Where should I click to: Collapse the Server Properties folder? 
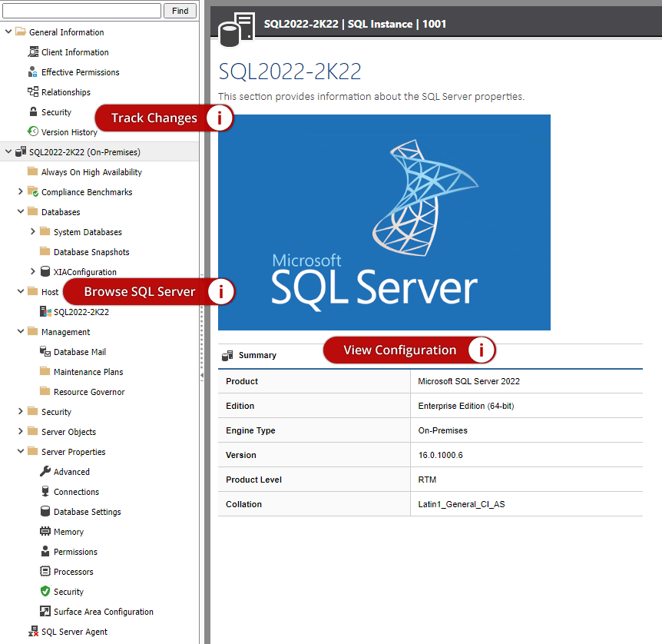20,451
